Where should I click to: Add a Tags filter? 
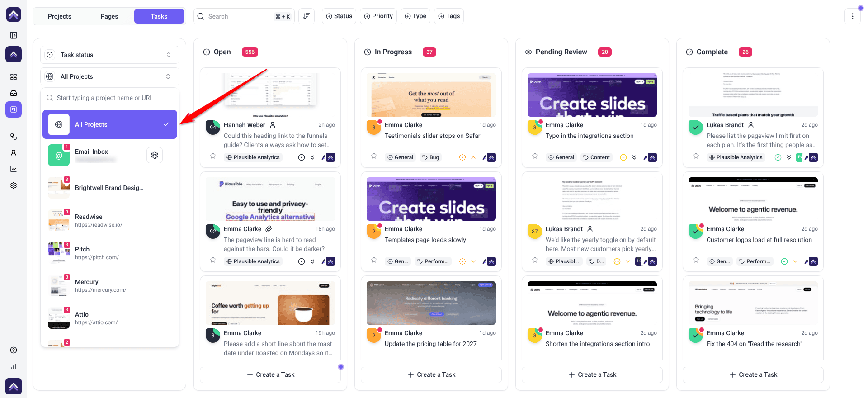[x=449, y=16]
